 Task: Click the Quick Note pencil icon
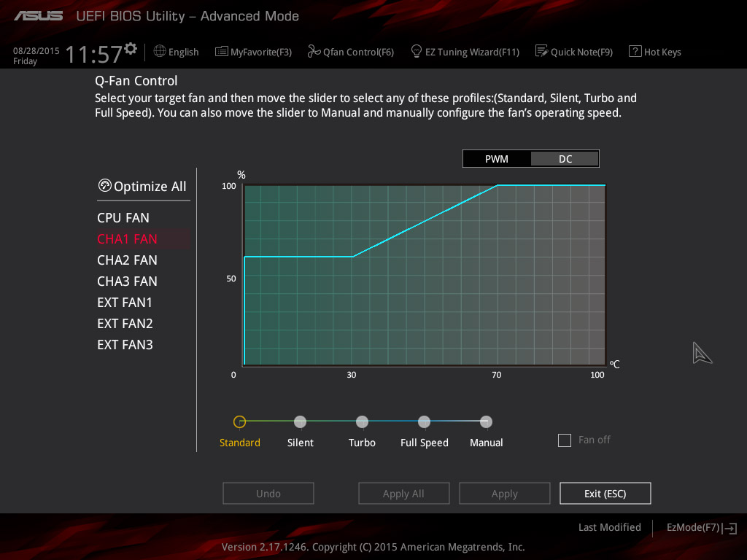542,51
